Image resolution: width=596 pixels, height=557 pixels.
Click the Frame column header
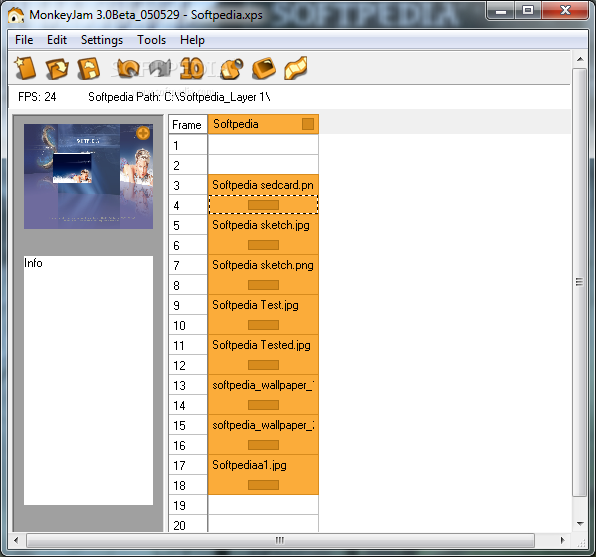[x=188, y=124]
